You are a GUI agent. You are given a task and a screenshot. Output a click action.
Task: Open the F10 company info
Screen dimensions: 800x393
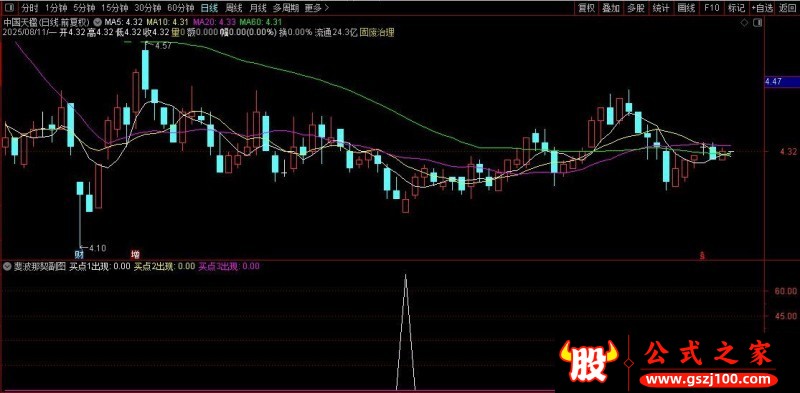(711, 8)
